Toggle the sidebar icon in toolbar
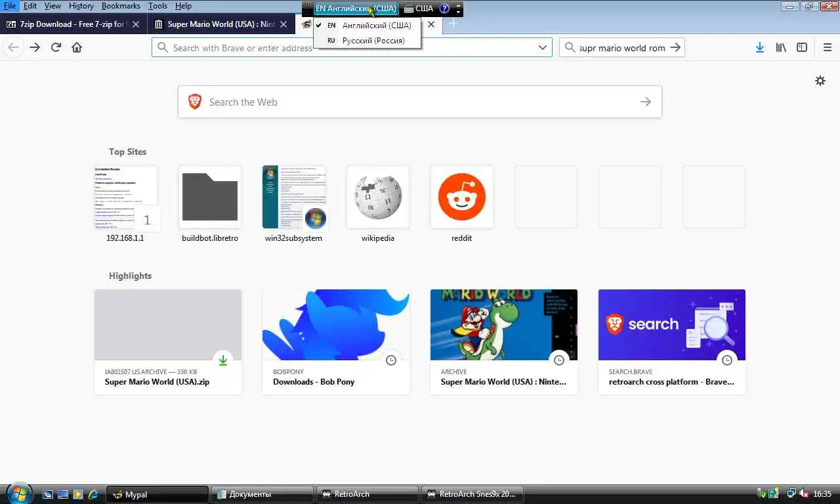 (x=802, y=47)
